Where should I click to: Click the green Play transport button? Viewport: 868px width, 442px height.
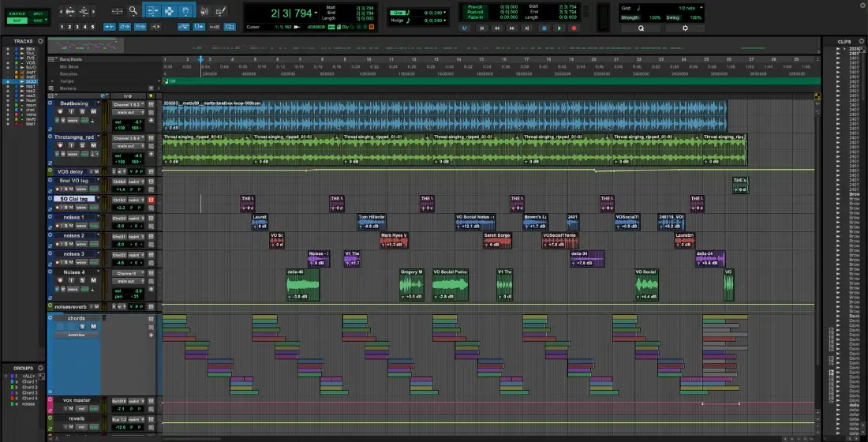559,28
